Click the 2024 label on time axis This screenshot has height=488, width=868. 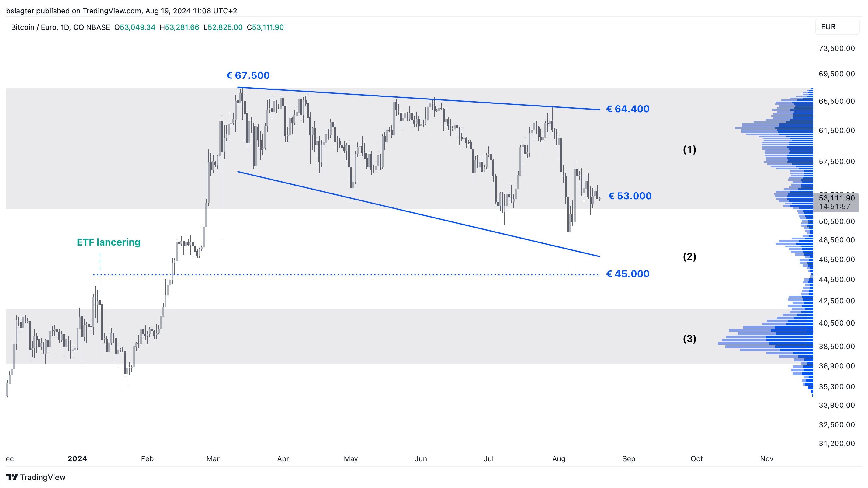pyautogui.click(x=77, y=459)
